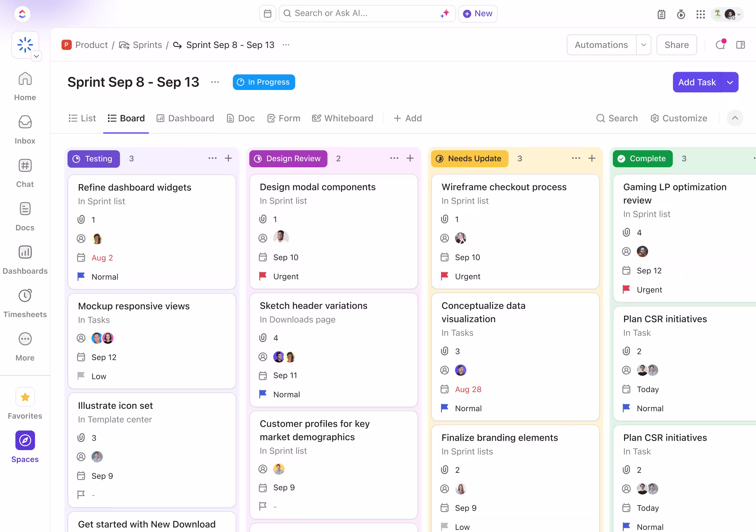The image size is (756, 532).
Task: Click plus icon to add a Testing task
Action: tap(229, 158)
